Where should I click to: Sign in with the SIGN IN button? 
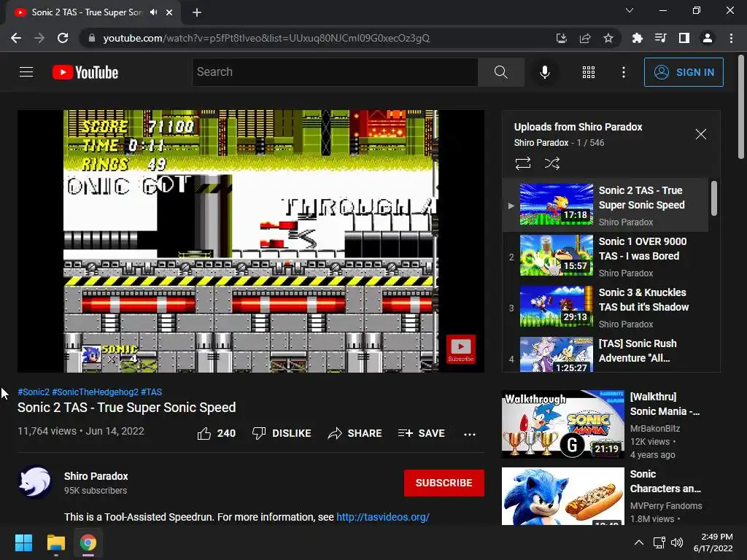click(x=684, y=72)
